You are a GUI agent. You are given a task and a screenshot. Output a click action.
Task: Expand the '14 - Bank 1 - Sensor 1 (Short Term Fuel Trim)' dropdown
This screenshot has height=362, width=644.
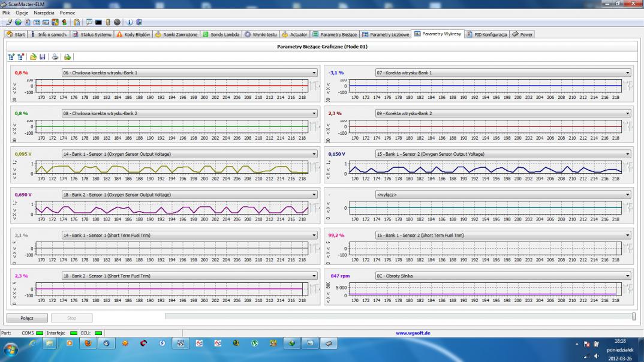point(189,235)
